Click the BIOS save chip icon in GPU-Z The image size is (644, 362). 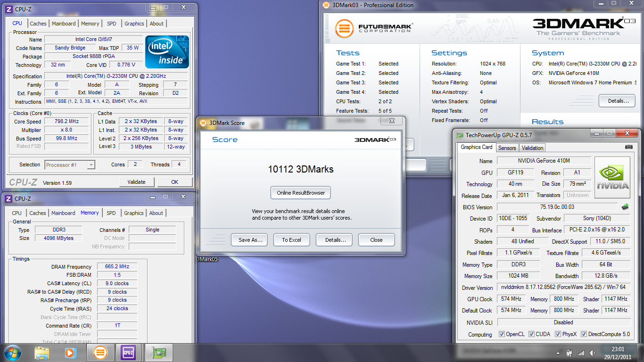click(625, 206)
